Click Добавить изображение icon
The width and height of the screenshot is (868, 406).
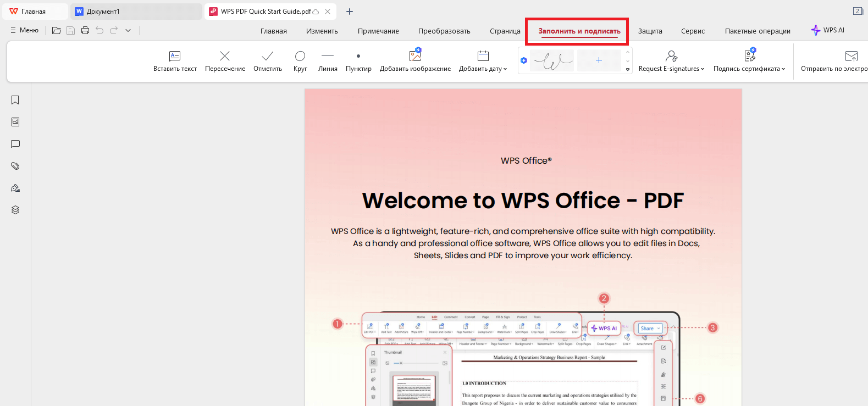415,55
